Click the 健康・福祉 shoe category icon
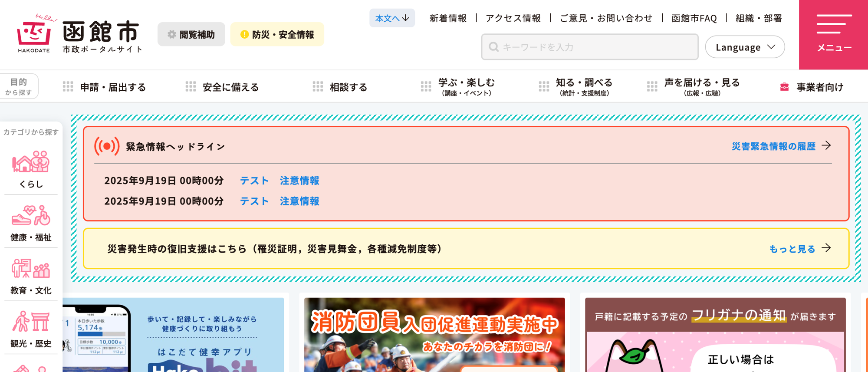The height and width of the screenshot is (372, 868). (x=31, y=215)
